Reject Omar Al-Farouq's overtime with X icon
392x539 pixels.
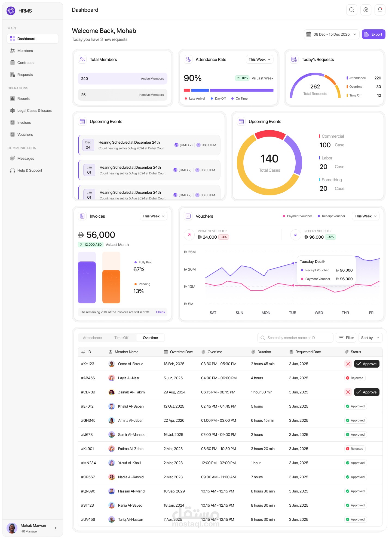click(x=348, y=364)
